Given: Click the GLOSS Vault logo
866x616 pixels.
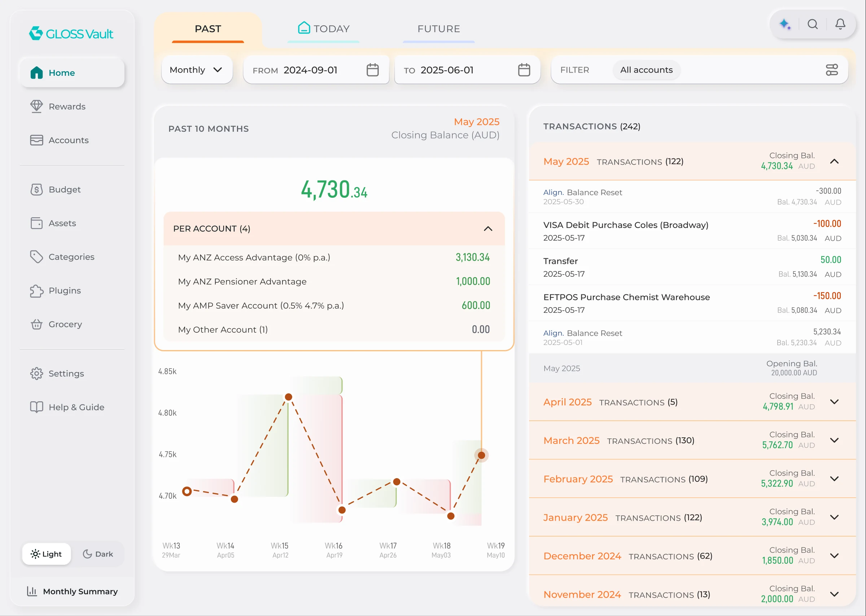Looking at the screenshot, I should click(71, 33).
